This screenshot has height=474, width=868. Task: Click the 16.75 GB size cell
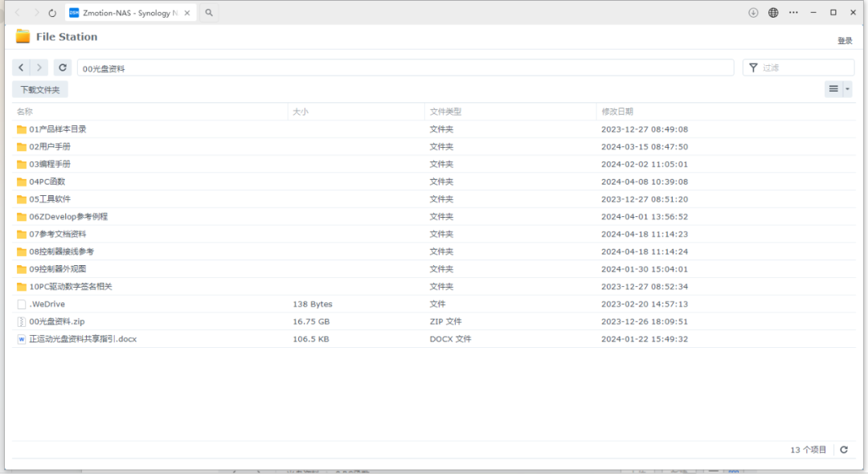coord(311,321)
